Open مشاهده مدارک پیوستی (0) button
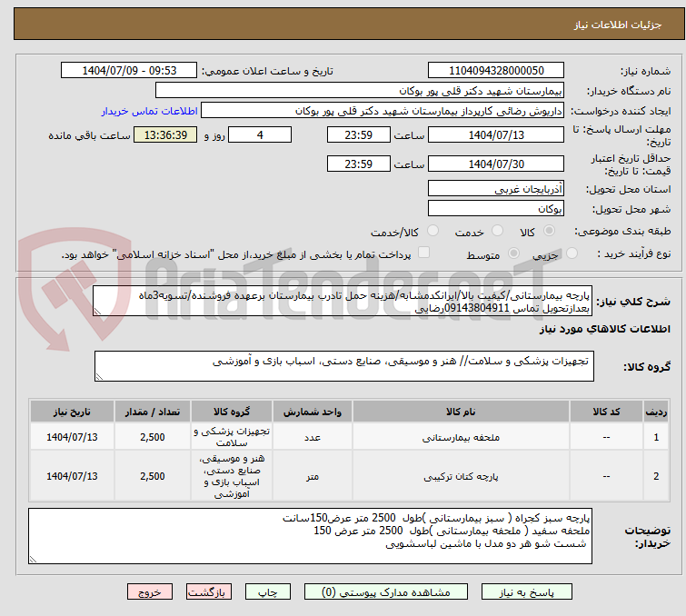The image size is (686, 616). [386, 592]
